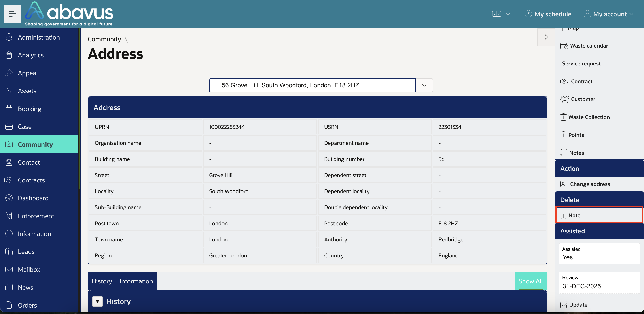644x314 pixels.
Task: Click the hamburger menu toggle button
Action: pos(12,14)
